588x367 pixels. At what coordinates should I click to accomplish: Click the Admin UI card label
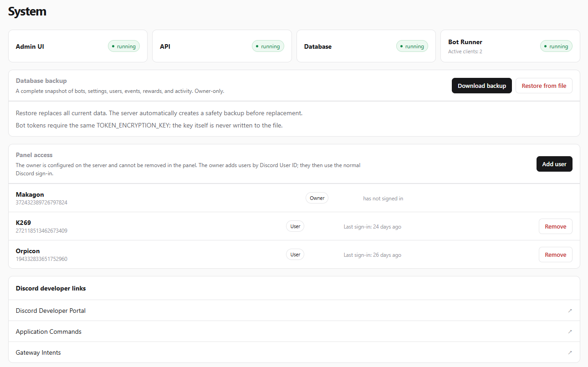point(30,46)
